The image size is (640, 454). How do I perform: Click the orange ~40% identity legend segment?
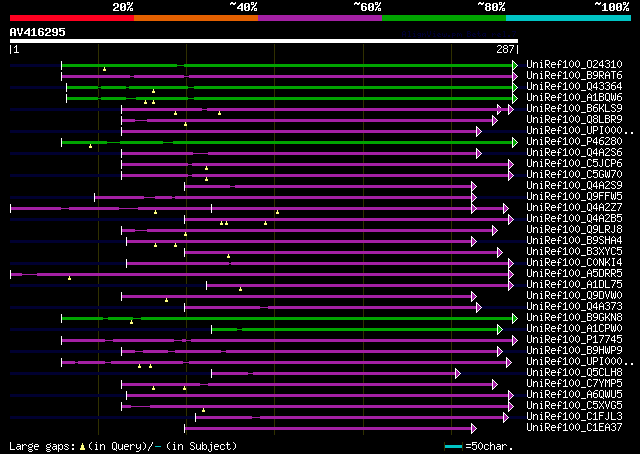point(196,18)
